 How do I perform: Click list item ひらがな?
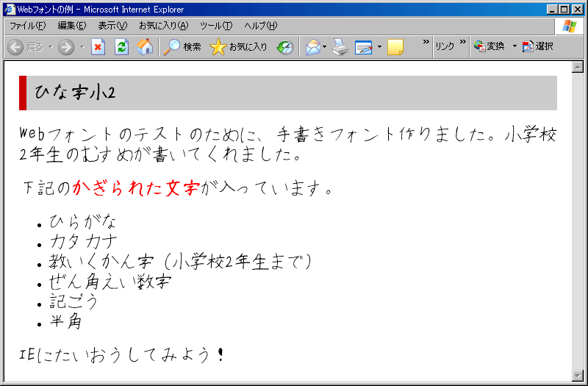[x=82, y=222]
